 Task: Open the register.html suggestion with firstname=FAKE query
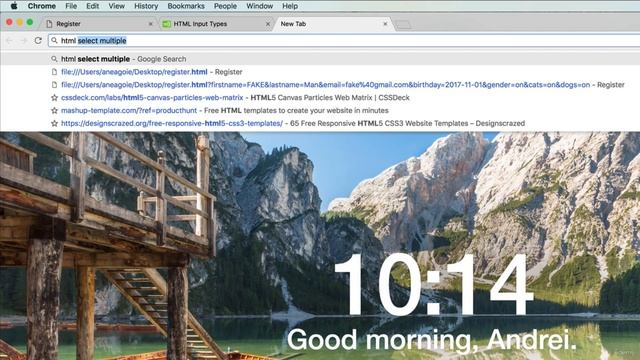click(x=320, y=84)
